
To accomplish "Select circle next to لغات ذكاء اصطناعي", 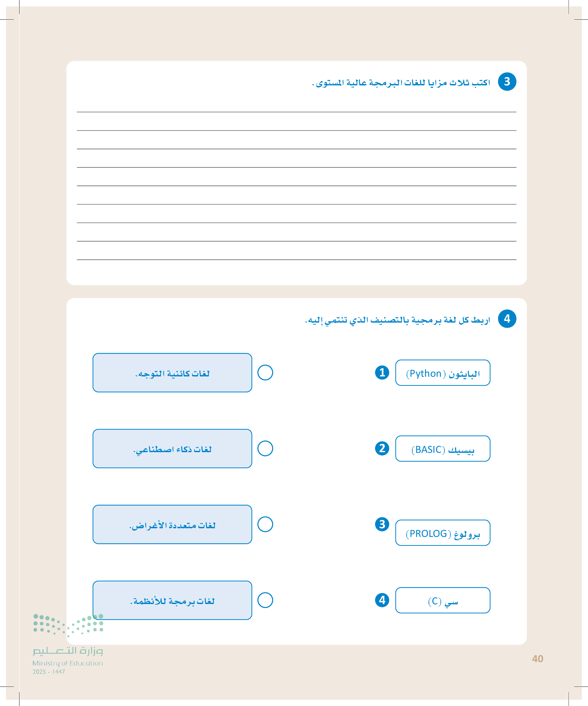I will (x=265, y=449).
